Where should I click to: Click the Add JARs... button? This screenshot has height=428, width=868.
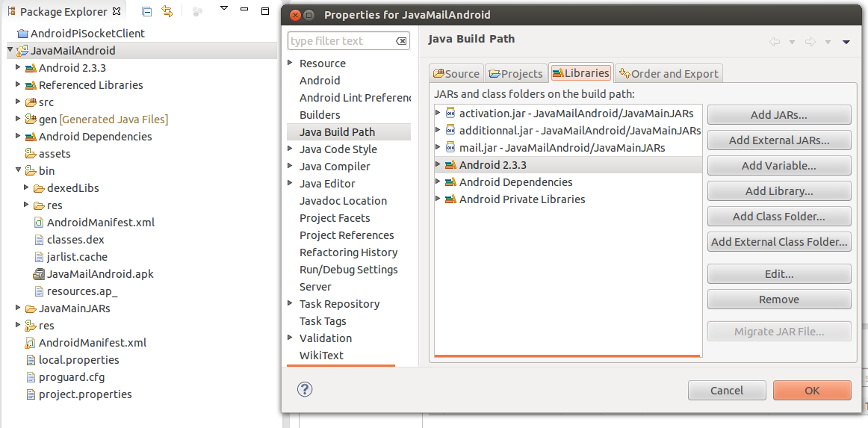click(x=779, y=115)
